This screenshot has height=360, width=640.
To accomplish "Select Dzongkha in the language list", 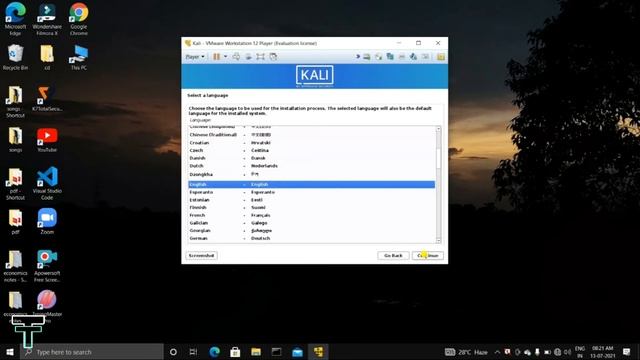I will click(311, 174).
